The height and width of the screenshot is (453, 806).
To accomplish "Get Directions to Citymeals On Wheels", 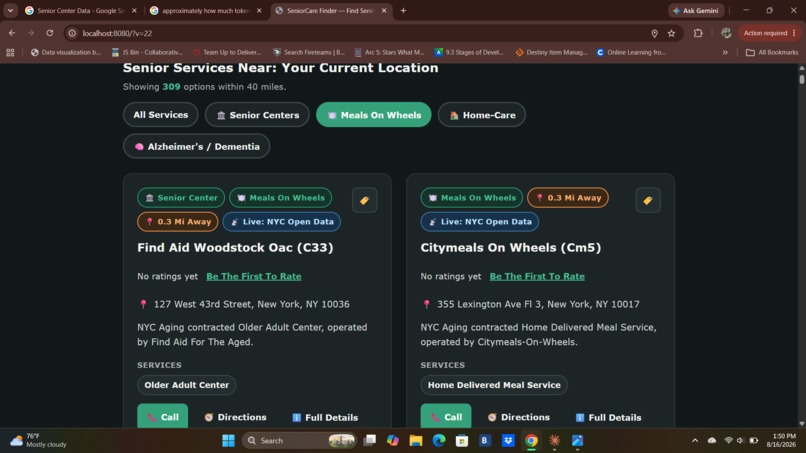I will (x=519, y=417).
